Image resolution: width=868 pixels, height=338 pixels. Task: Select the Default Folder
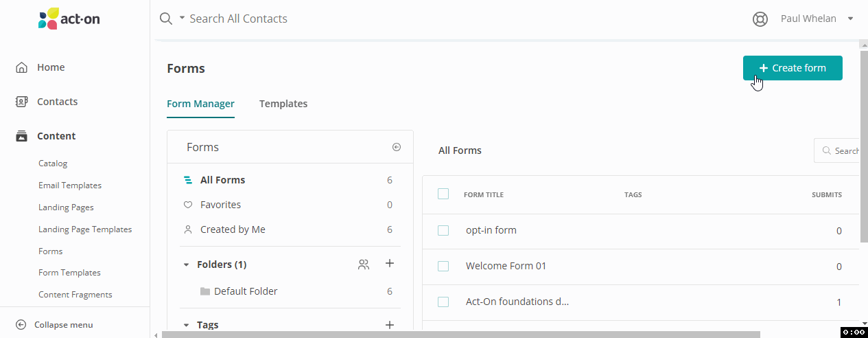pyautogui.click(x=245, y=291)
